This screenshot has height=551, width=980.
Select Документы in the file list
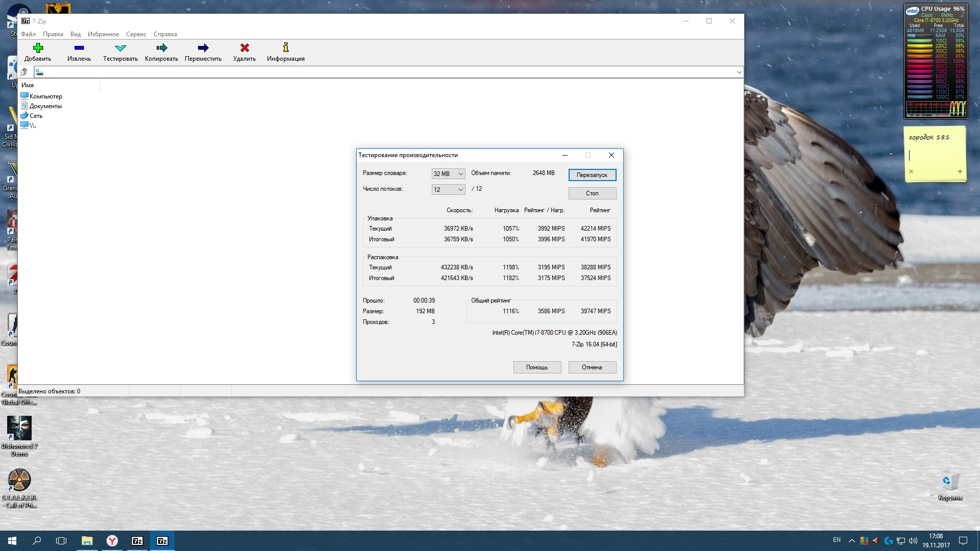(45, 106)
